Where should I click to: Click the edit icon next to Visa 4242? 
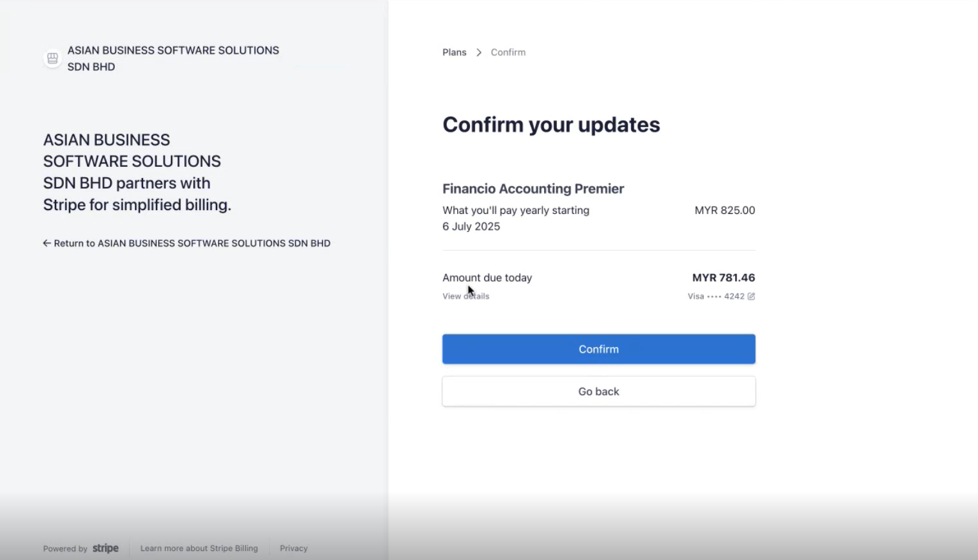click(x=751, y=296)
